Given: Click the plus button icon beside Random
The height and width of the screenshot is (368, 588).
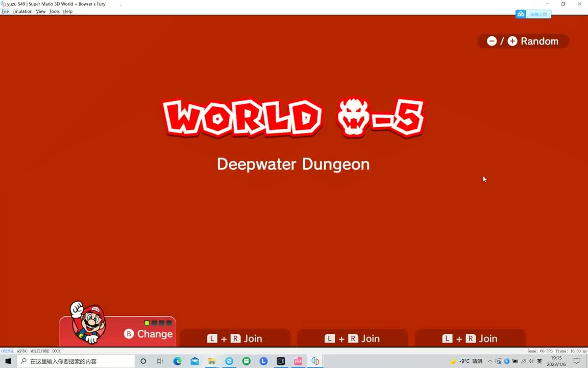Looking at the screenshot, I should (x=512, y=41).
